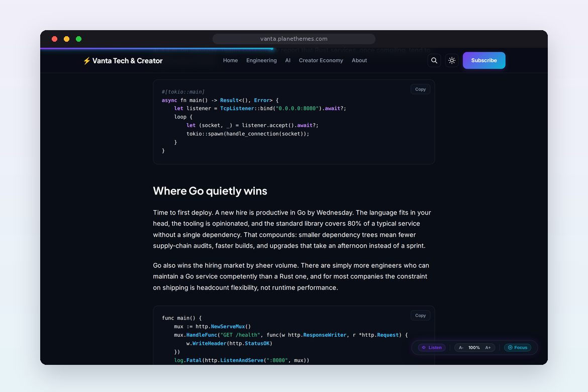Increase font size with A+ button

click(488, 348)
